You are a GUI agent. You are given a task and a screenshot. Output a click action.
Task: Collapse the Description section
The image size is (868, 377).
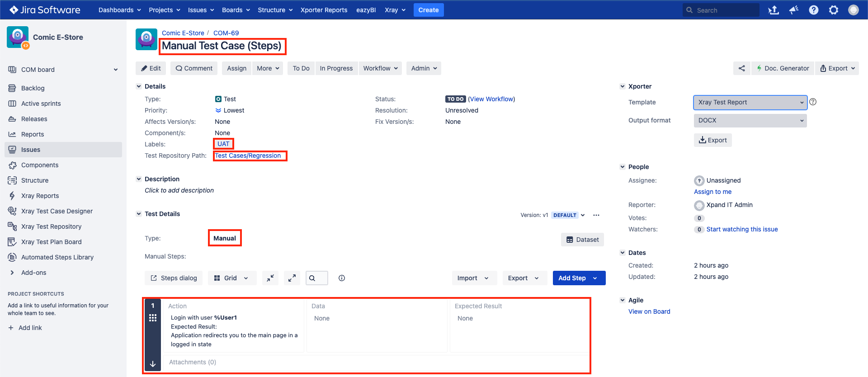pyautogui.click(x=139, y=179)
